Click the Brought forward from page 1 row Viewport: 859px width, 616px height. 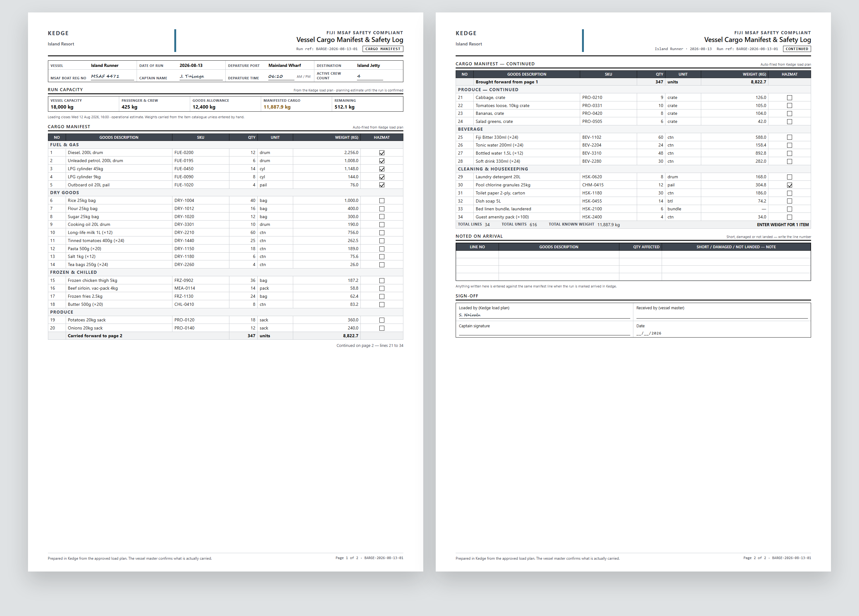(x=633, y=82)
